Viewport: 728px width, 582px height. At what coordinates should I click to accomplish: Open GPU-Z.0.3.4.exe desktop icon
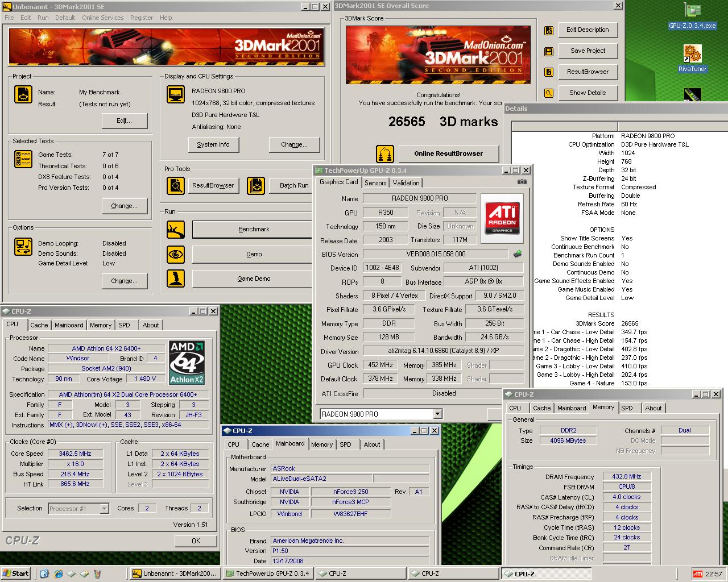tap(692, 16)
